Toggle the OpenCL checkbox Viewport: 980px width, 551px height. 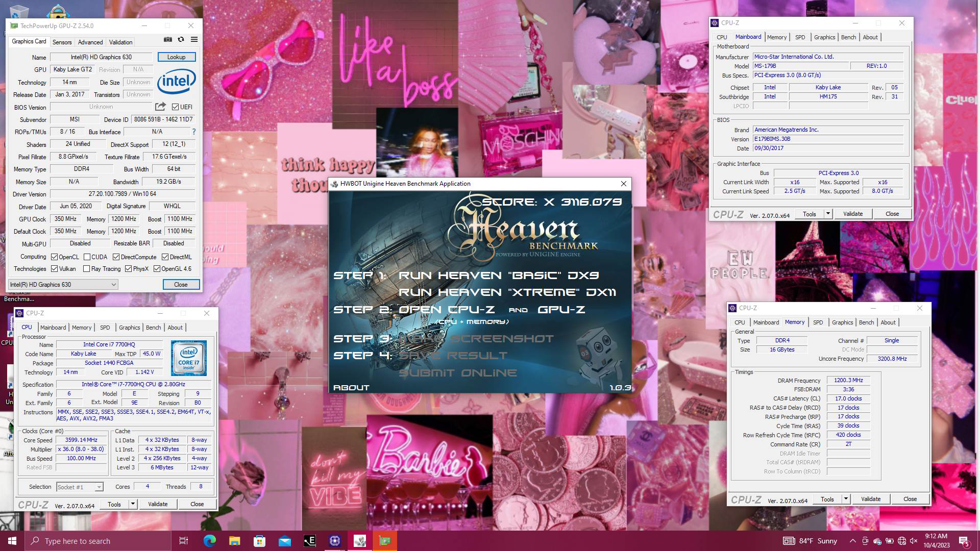[54, 257]
